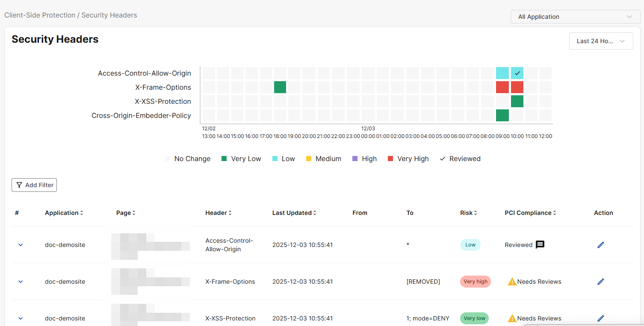Screen dimensions: 644x326
Task: Click Needs Reviews text in the X-Frame-Options row
Action: point(539,282)
